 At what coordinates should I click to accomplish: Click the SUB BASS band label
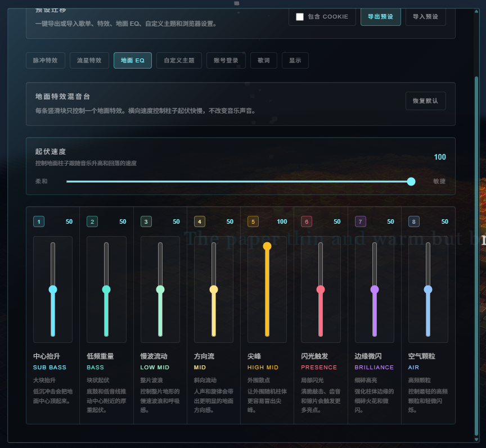(x=49, y=368)
